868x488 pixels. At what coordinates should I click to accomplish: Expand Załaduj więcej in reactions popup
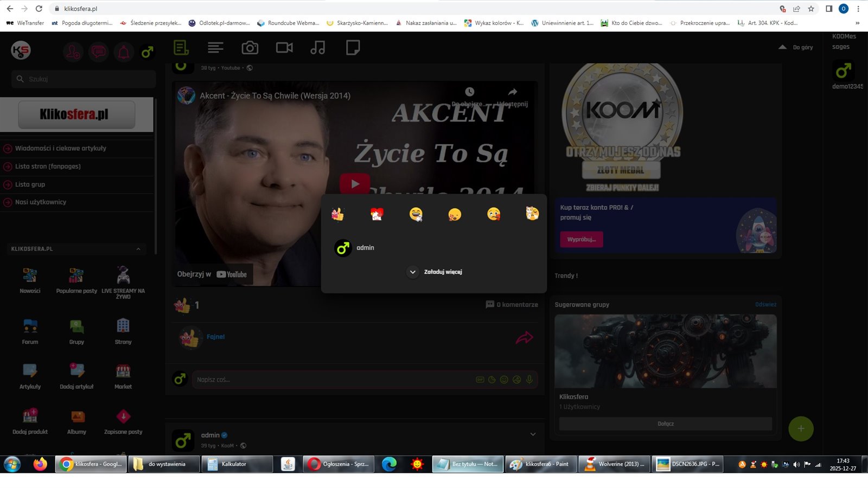tap(435, 272)
